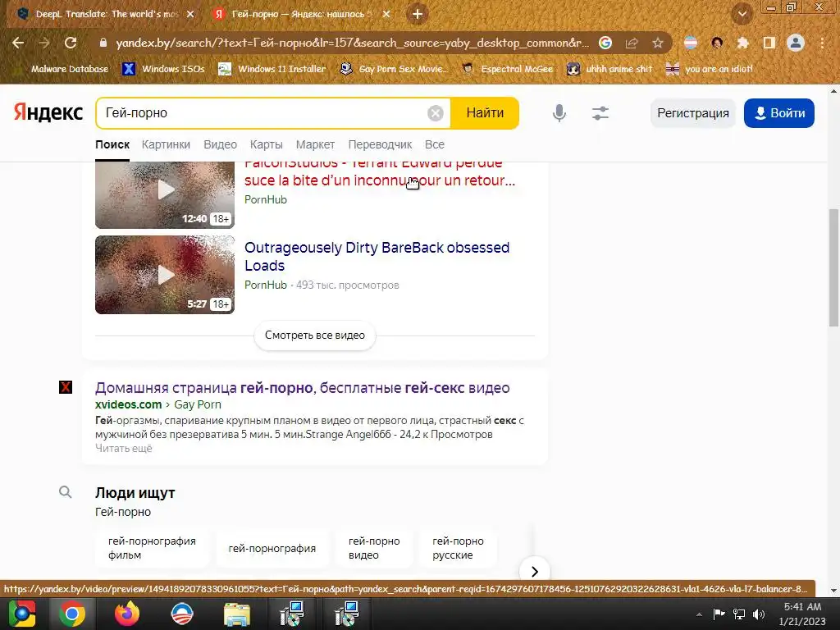Click taskbar clock showing 5:41 AM
Screen dimensions: 840x630
point(802,614)
